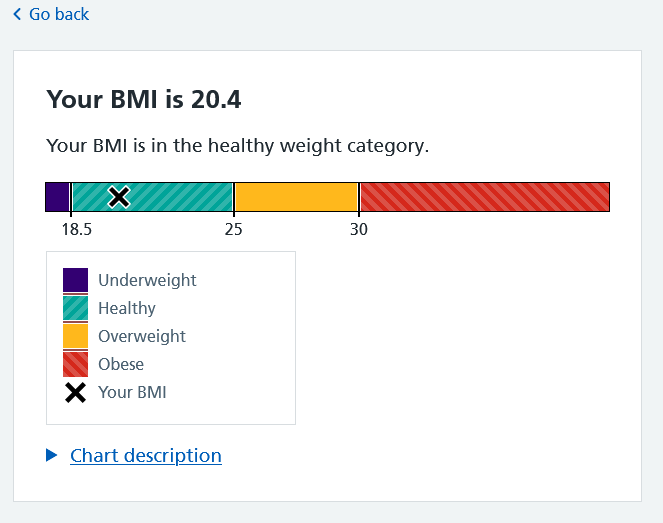663x523 pixels.
Task: Expand the Chart description triangle arrow
Action: pos(52,456)
